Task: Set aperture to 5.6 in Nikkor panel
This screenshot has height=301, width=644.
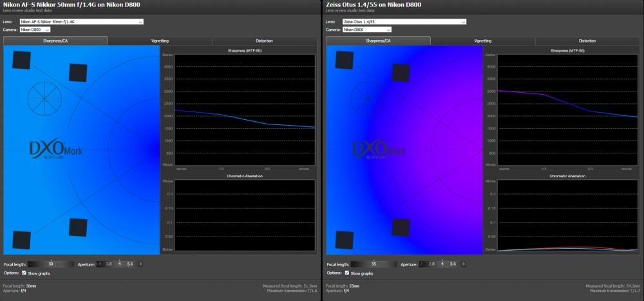Action: click(x=130, y=264)
